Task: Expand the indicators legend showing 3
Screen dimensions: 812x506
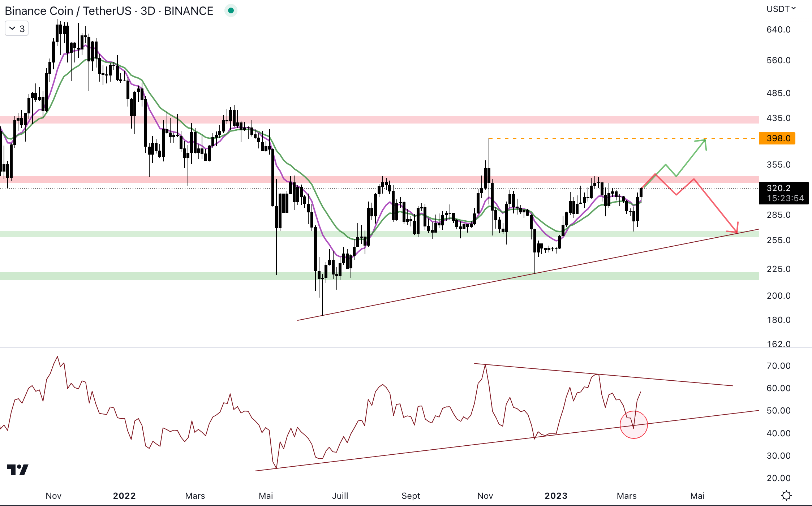Action: point(17,29)
